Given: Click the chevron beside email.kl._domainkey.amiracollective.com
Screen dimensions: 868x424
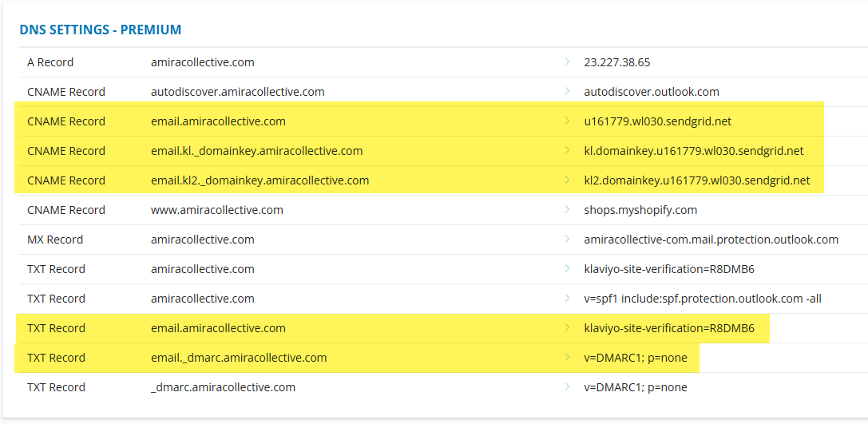Looking at the screenshot, I should 568,150.
